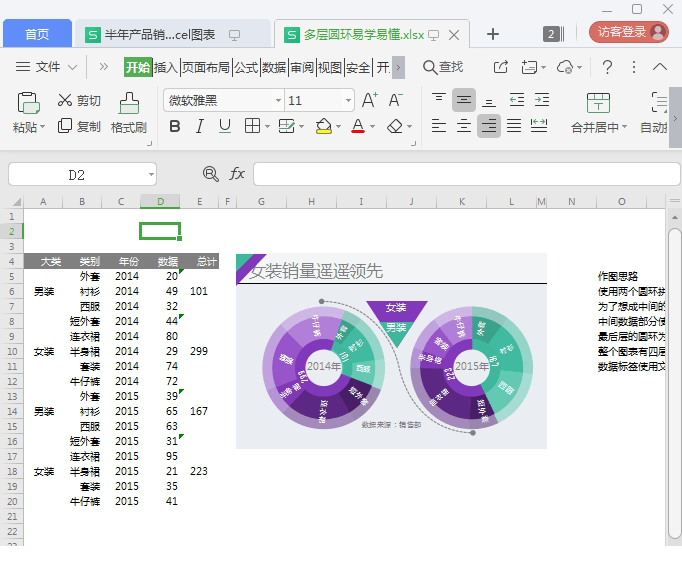Switch to the 视图 (View) tab
This screenshot has width=682, height=567.
330,67
